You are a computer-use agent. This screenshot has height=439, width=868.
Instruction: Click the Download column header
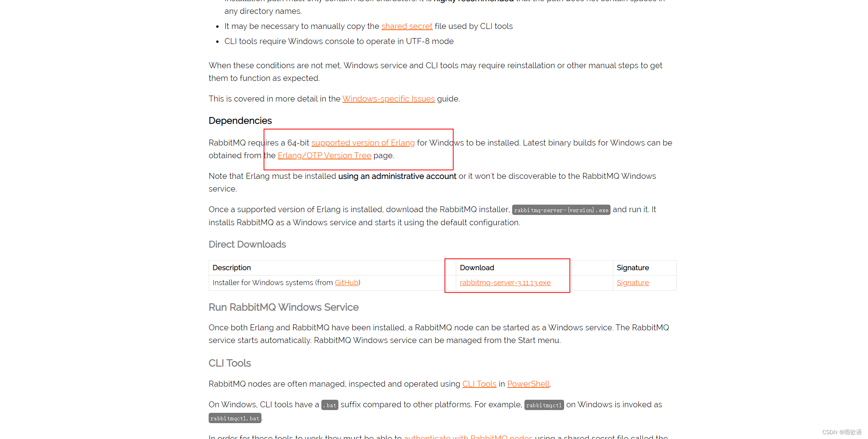coord(477,268)
